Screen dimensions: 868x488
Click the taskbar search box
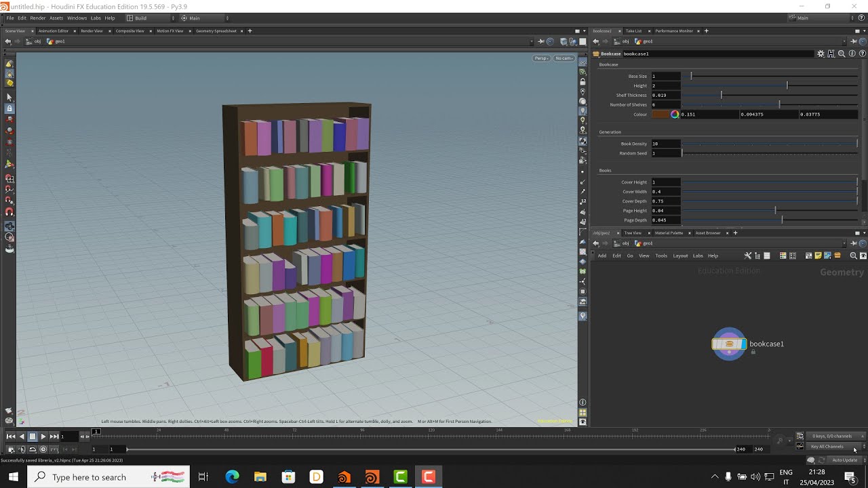pos(108,477)
